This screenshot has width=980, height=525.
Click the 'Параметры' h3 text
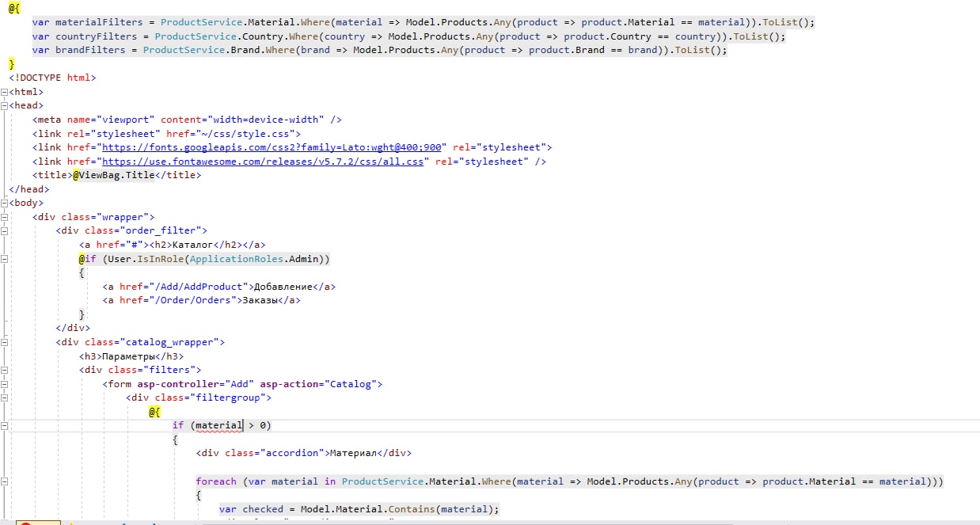click(127, 356)
